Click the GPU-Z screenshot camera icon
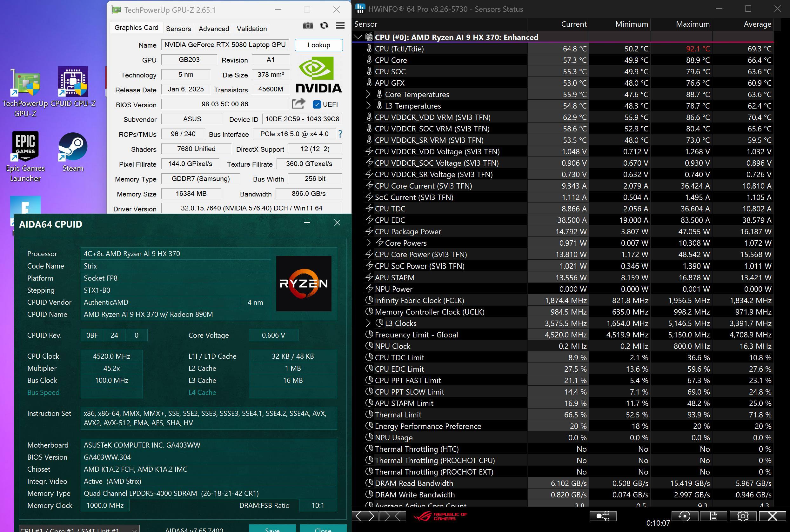 point(308,25)
